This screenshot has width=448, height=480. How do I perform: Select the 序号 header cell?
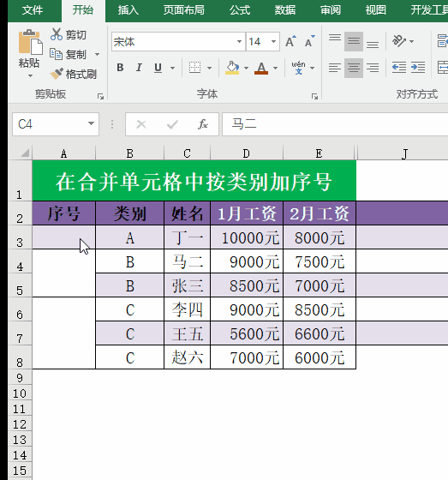(x=63, y=213)
